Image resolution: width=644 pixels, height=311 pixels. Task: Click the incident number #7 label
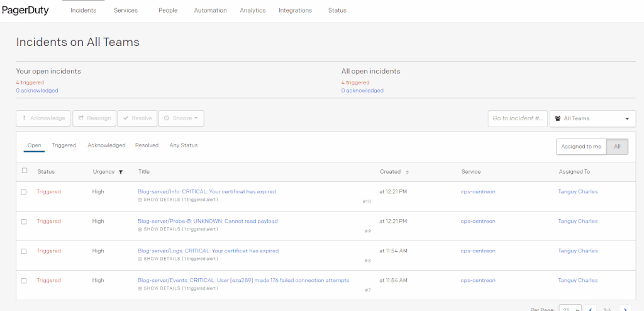pos(367,290)
